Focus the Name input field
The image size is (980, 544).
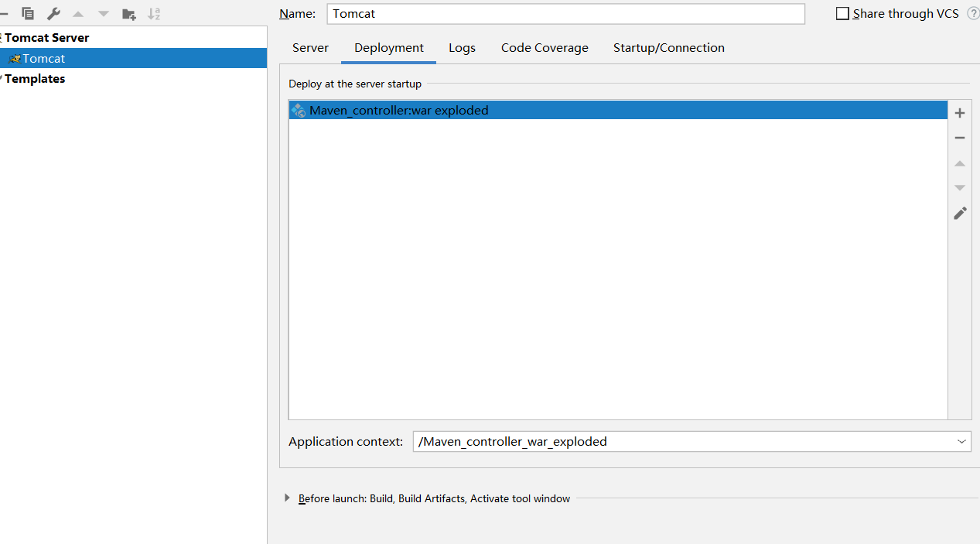pyautogui.click(x=566, y=14)
